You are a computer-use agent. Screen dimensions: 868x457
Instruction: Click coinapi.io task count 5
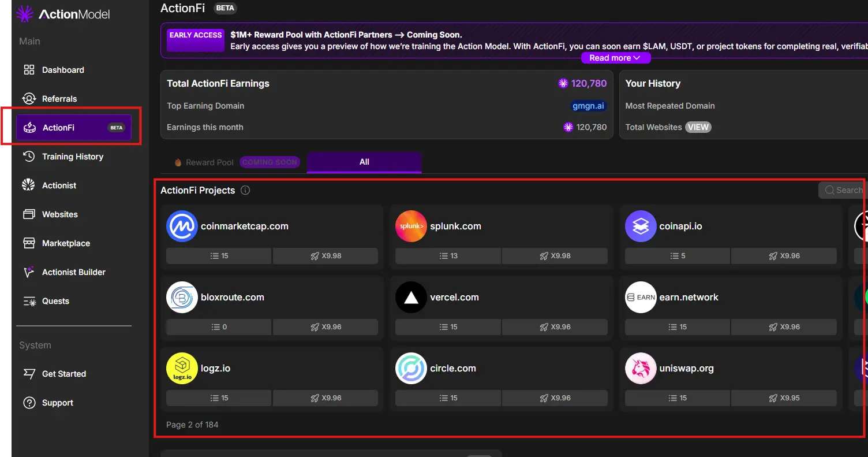[678, 256]
